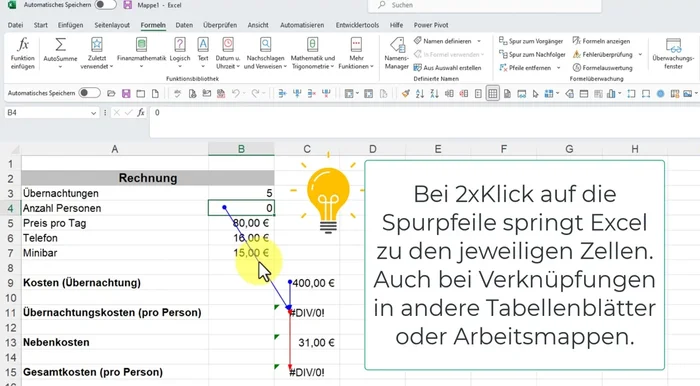Open the Zuletzt verwendet dropdown
This screenshot has width=700, height=386.
point(97,53)
